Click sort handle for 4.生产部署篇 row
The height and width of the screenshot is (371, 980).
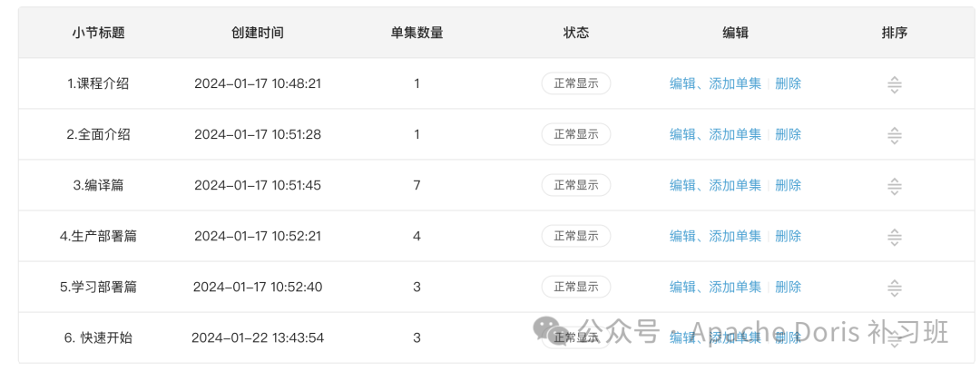pos(894,237)
